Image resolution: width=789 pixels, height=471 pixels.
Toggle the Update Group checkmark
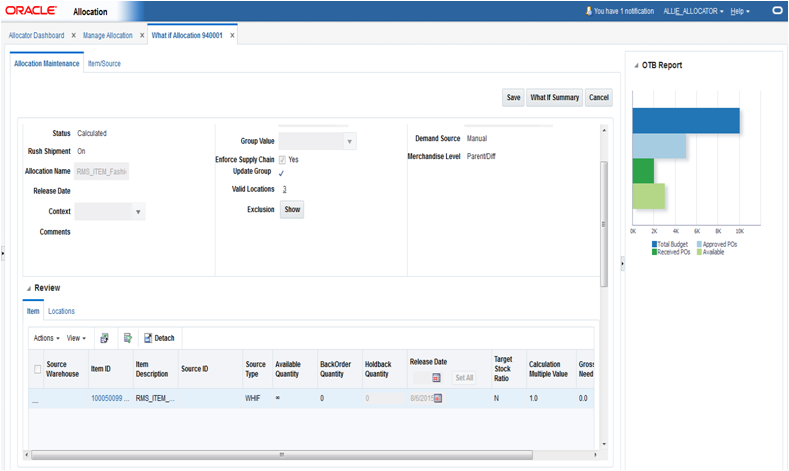click(x=281, y=173)
